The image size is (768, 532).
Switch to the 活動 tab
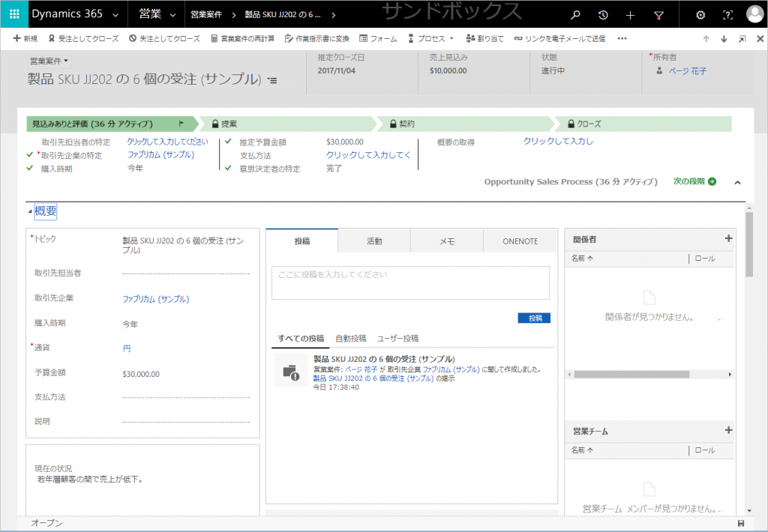tap(373, 241)
